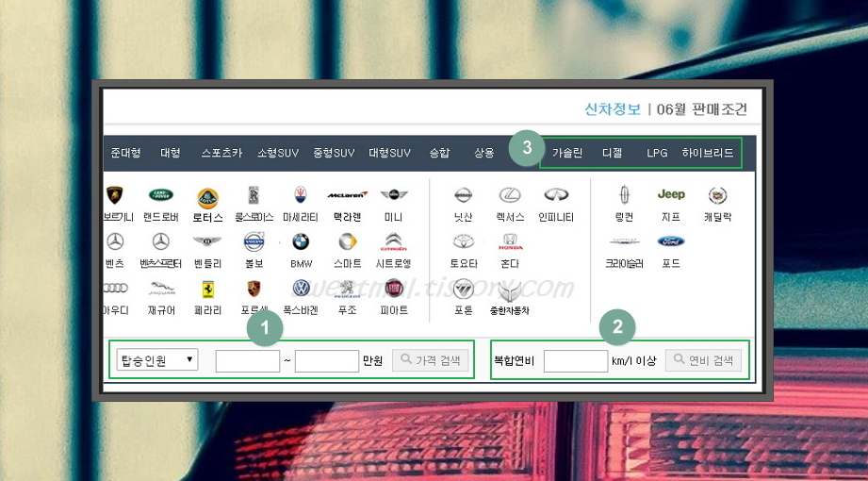Viewport: 868px width, 481px height.
Task: Click the 재규어 brand label
Action: [162, 310]
